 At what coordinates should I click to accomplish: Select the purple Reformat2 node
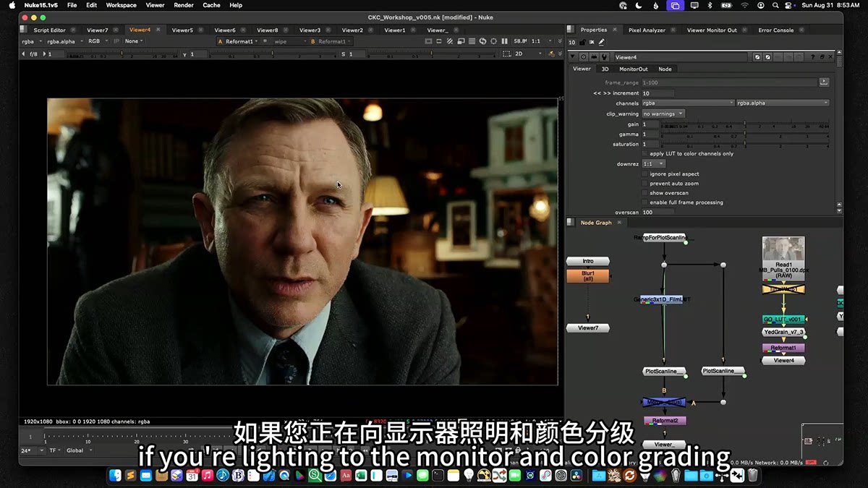pos(664,420)
